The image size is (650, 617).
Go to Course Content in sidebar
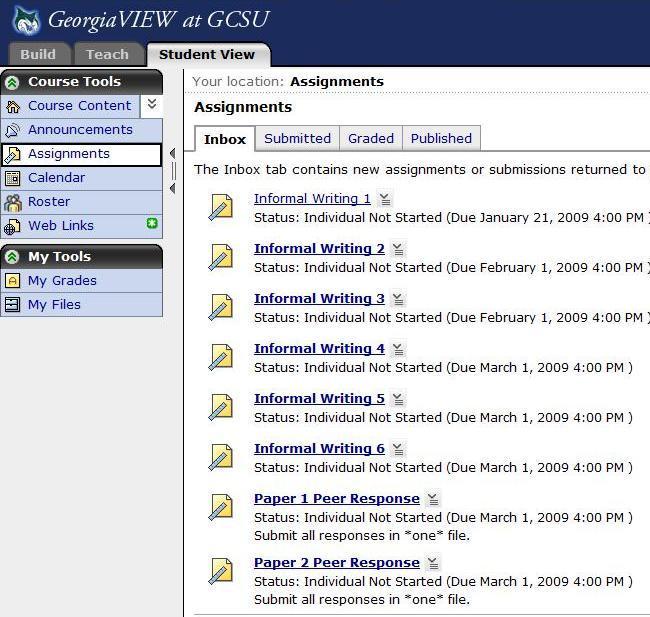[79, 106]
